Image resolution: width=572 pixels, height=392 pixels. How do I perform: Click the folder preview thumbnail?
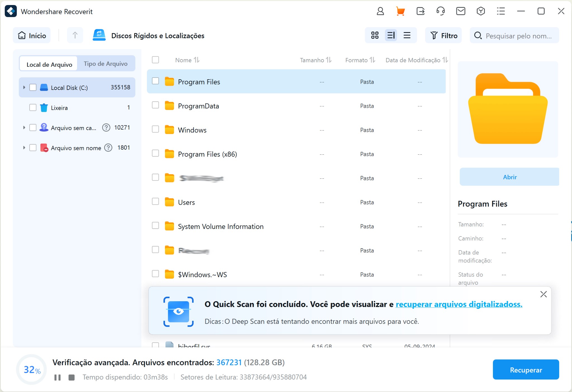pyautogui.click(x=508, y=109)
